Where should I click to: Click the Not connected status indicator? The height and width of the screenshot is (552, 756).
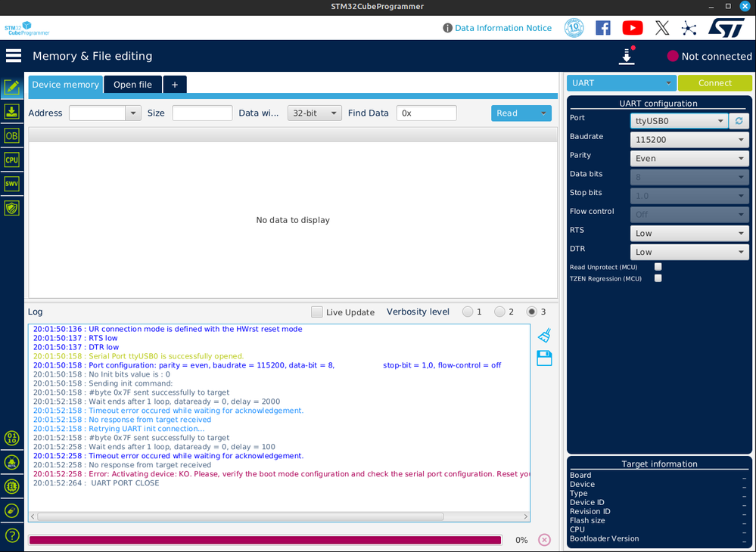[x=709, y=57]
